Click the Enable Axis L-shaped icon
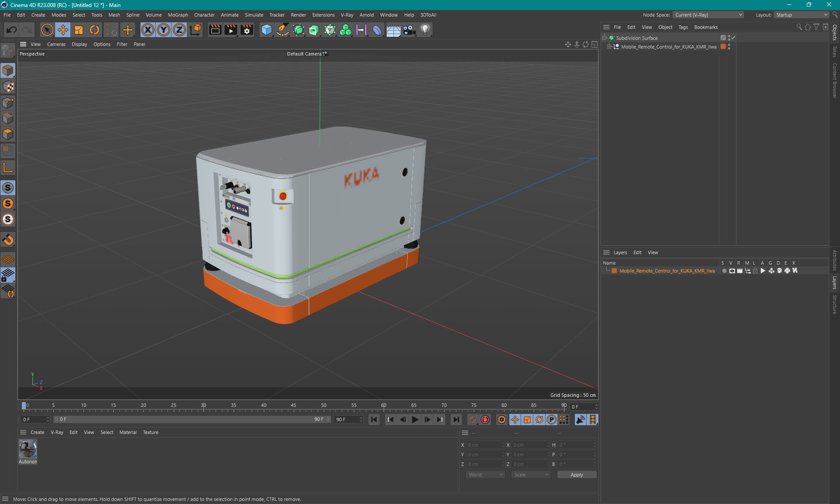The height and width of the screenshot is (504, 840). [8, 168]
